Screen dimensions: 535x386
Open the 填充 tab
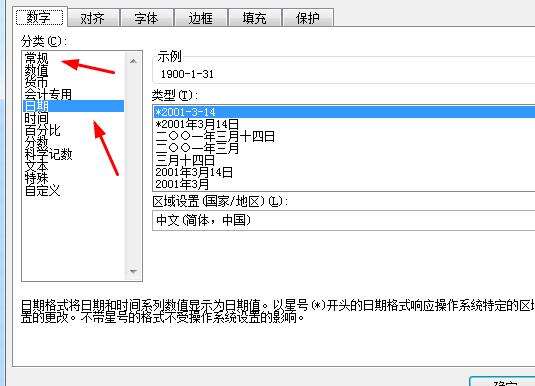255,18
